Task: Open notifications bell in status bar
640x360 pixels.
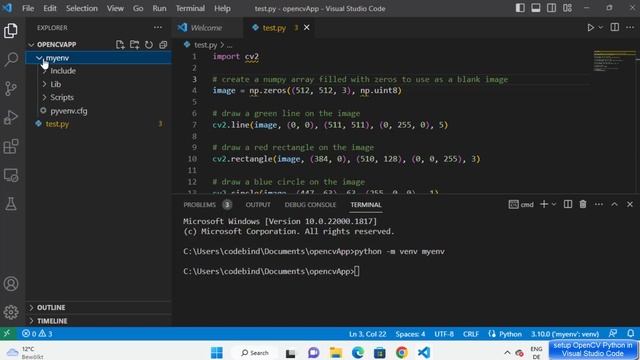Action: click(x=631, y=333)
